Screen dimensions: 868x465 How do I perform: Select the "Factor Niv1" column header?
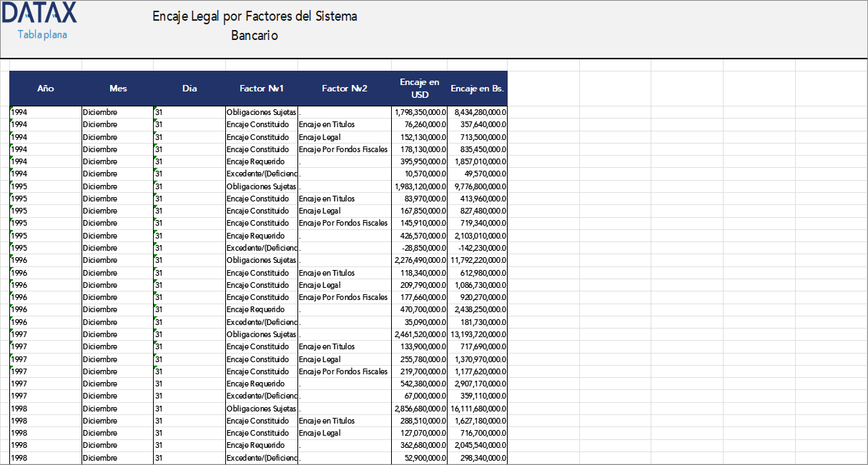[262, 89]
